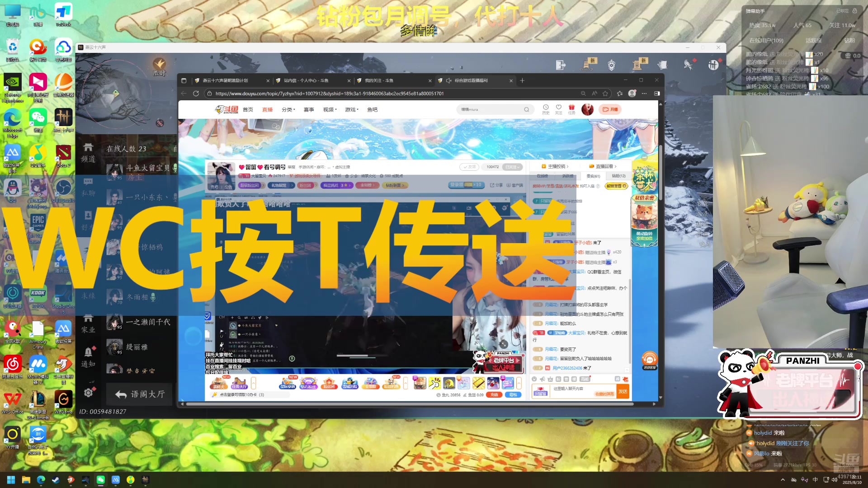Add page to browser favorites star

605,94
